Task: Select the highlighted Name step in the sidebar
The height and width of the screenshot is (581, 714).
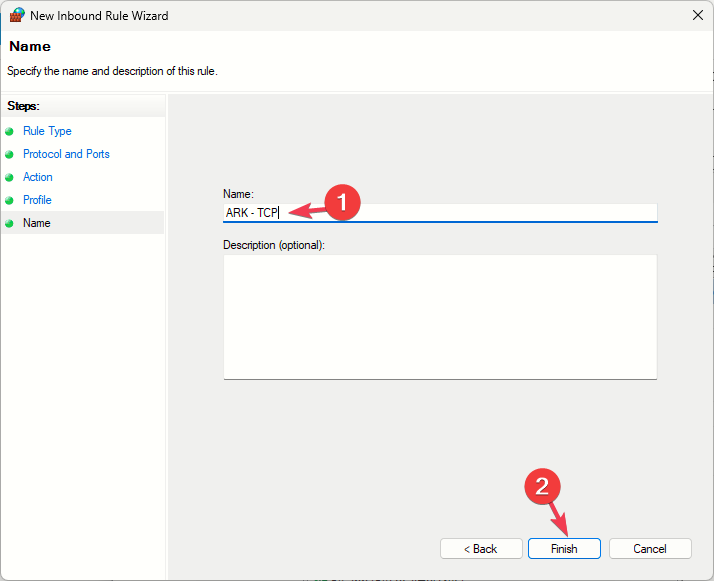Action: pos(37,223)
